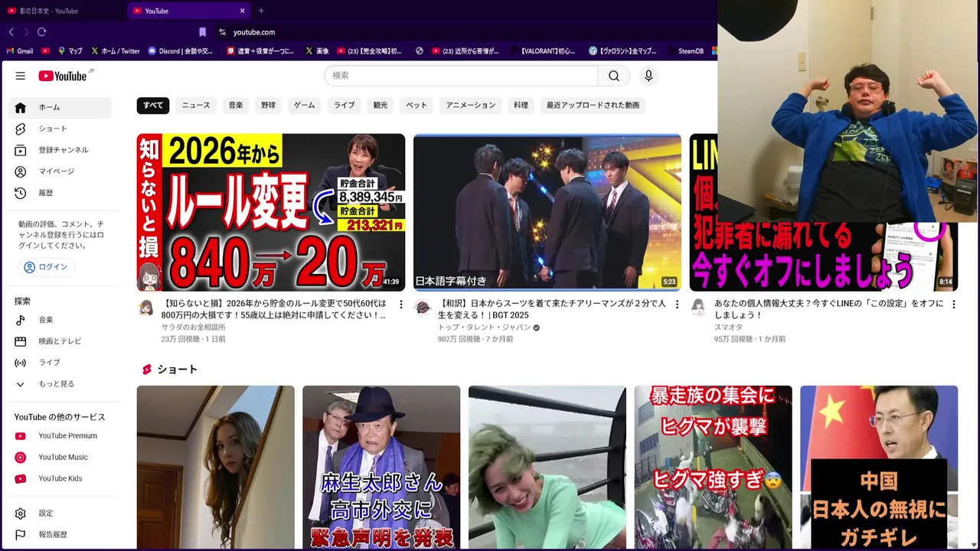Open the ホーム / Twitter bookmark
This screenshot has height=551, width=980.
(x=116, y=51)
